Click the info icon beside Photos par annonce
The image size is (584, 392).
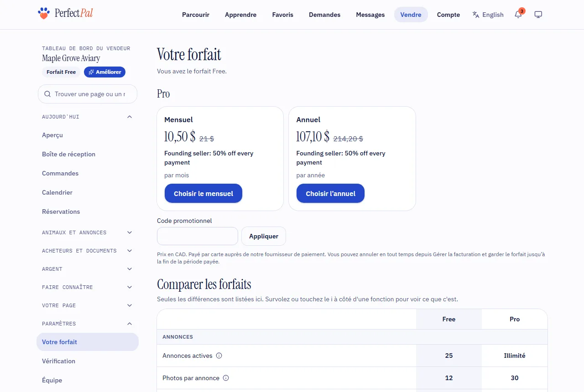(x=226, y=378)
